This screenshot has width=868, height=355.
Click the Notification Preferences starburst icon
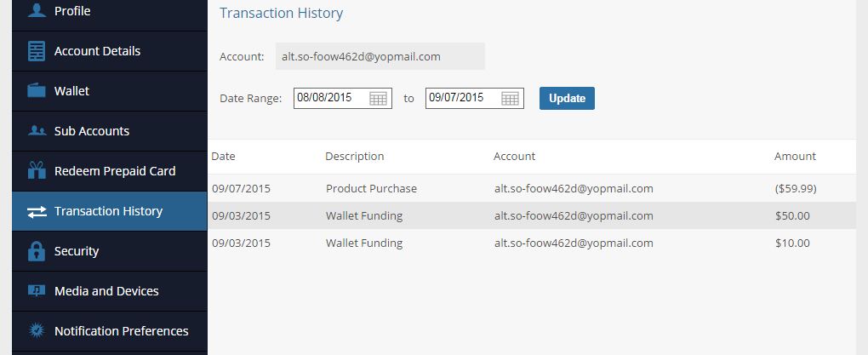point(37,330)
